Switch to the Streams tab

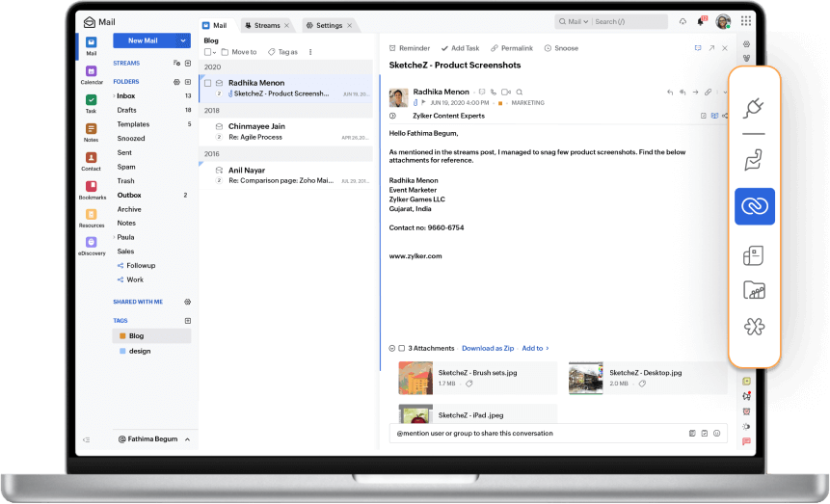[267, 25]
